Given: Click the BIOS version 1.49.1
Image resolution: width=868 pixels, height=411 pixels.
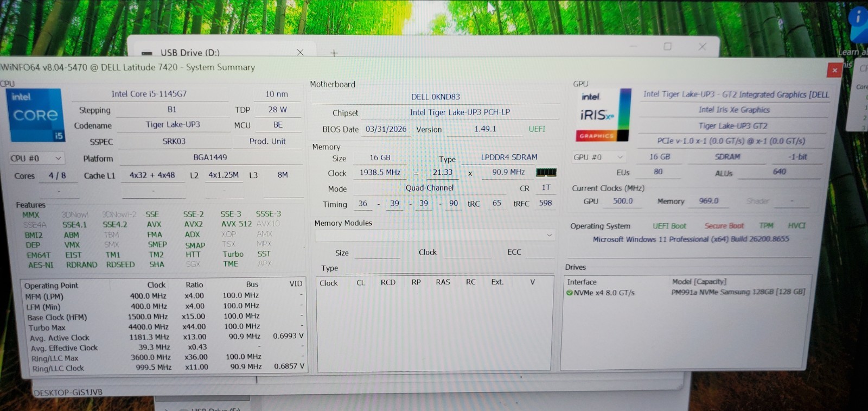Looking at the screenshot, I should [486, 129].
